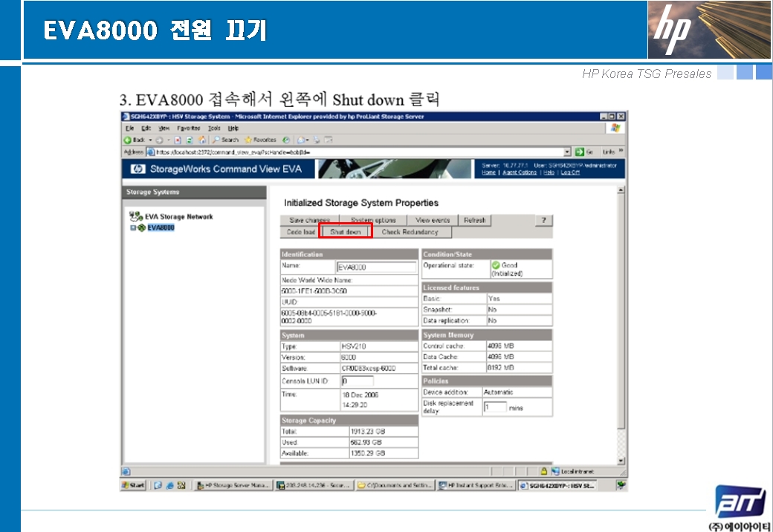
Task: Click the Disk replacement delay field
Action: [x=495, y=407]
